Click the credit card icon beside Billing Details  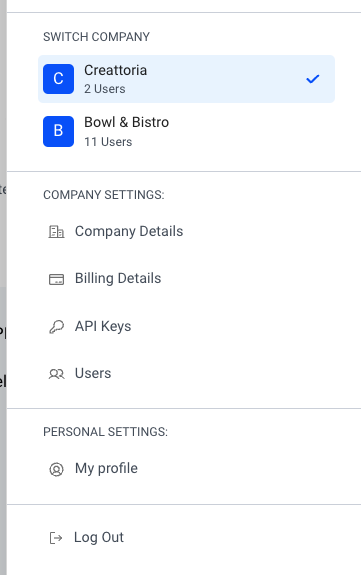pyautogui.click(x=56, y=279)
